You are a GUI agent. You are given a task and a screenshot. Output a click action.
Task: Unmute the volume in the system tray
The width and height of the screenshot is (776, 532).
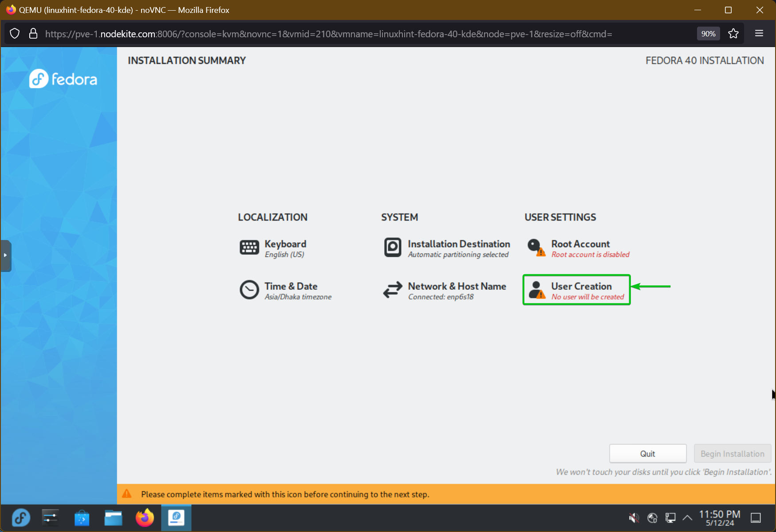pyautogui.click(x=634, y=517)
